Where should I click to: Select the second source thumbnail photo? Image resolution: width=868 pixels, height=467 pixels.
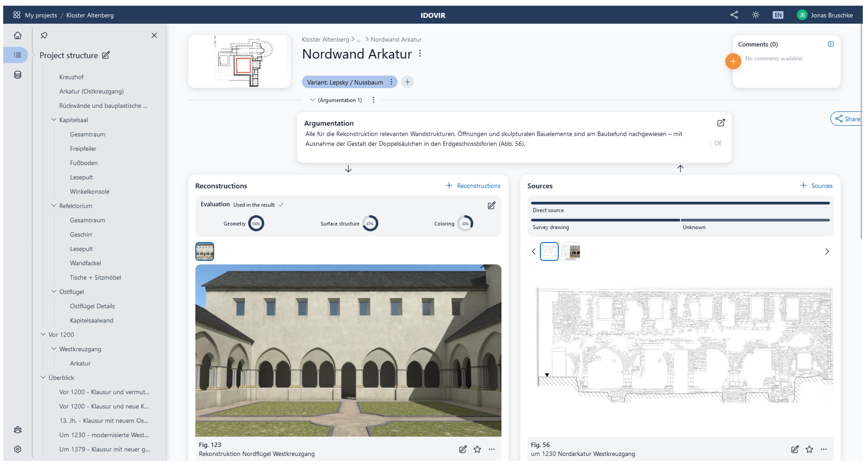point(571,251)
